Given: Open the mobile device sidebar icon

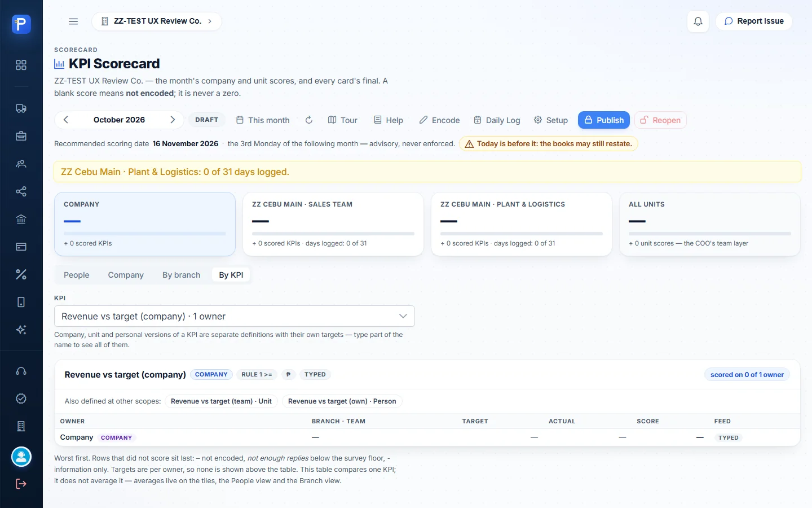Looking at the screenshot, I should [x=21, y=302].
